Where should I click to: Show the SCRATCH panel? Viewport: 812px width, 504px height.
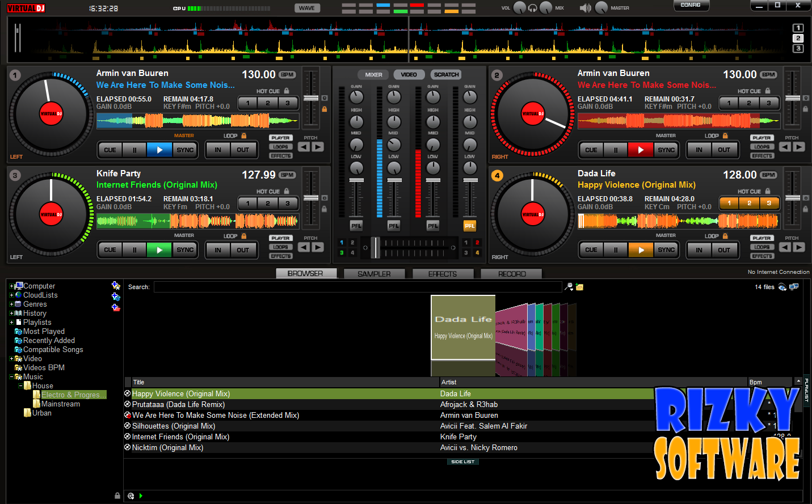coord(446,75)
